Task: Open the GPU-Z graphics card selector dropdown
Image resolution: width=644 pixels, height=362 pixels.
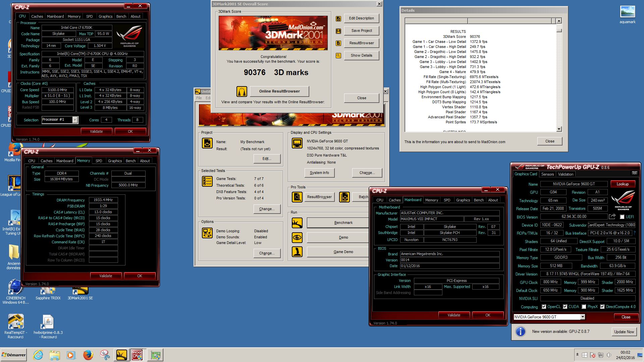Action: click(x=583, y=317)
